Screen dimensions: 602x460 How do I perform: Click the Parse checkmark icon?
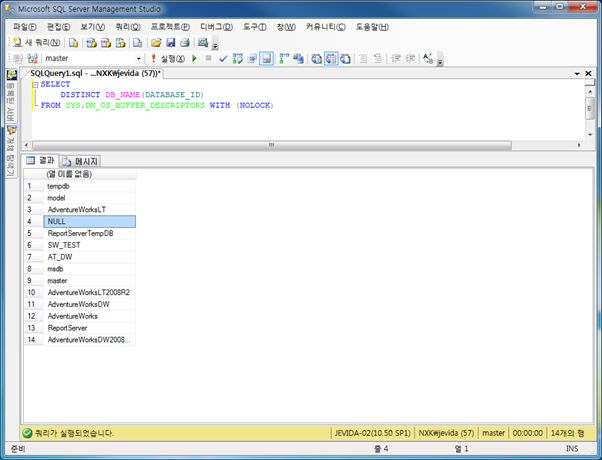pyautogui.click(x=223, y=58)
